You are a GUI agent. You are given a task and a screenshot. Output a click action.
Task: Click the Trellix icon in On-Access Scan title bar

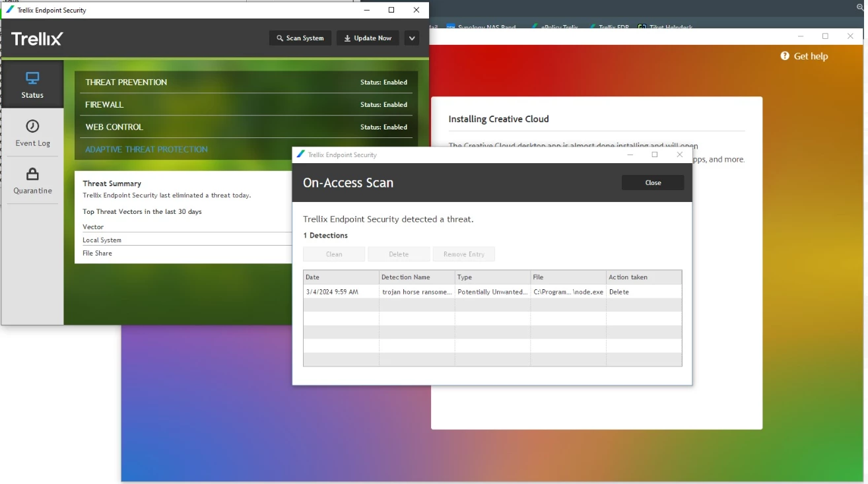tap(301, 155)
